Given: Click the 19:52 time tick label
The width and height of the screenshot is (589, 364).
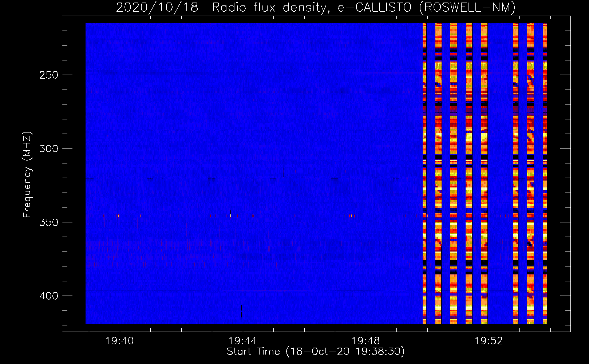Looking at the screenshot, I should click(489, 341).
